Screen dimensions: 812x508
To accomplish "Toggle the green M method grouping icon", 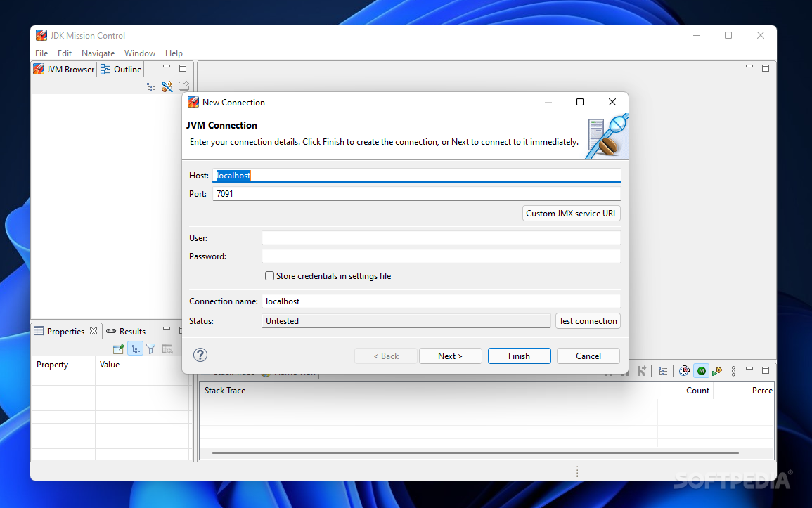I will pos(701,370).
